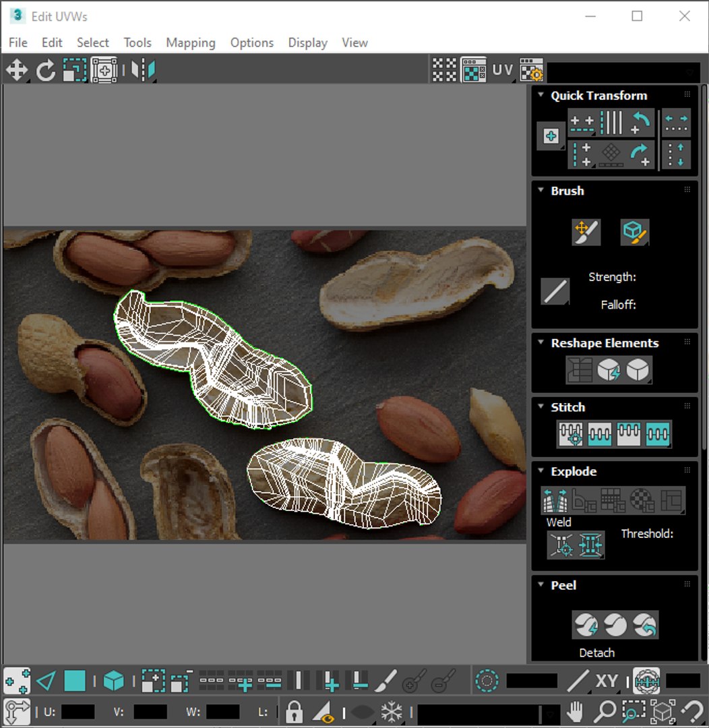Click the last Stitch custom icon
Image resolution: width=709 pixels, height=728 pixels.
(x=658, y=435)
